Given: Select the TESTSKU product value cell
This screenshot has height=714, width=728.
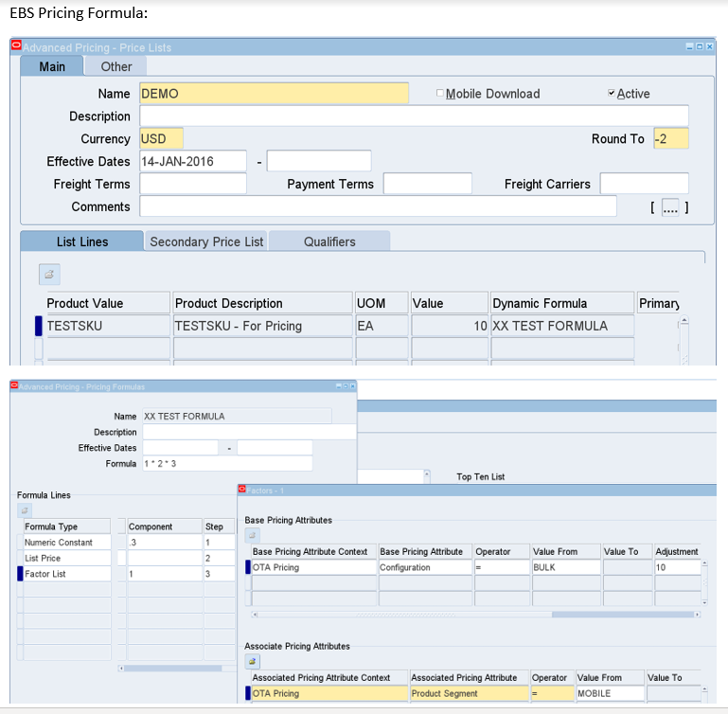Looking at the screenshot, I should tap(108, 326).
